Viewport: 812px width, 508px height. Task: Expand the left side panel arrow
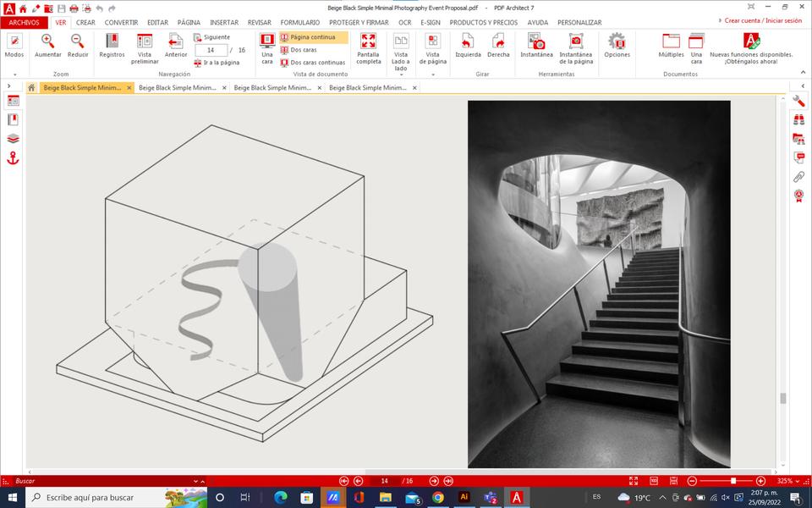tap(8, 86)
